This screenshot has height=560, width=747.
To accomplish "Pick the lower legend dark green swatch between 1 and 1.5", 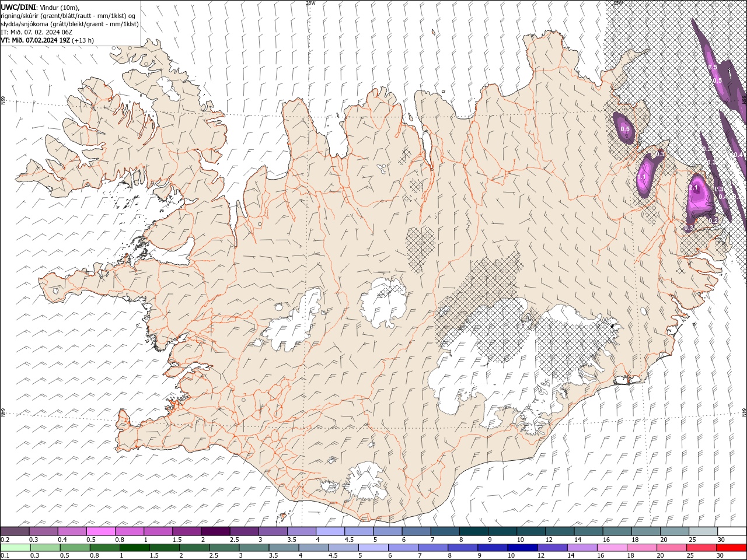I will pos(135,548).
